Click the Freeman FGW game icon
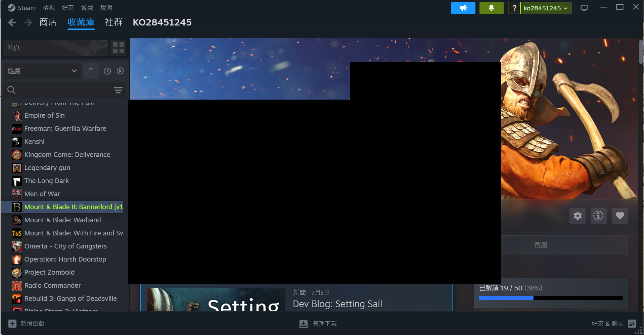Screen dimensions: 644x335 point(17,128)
